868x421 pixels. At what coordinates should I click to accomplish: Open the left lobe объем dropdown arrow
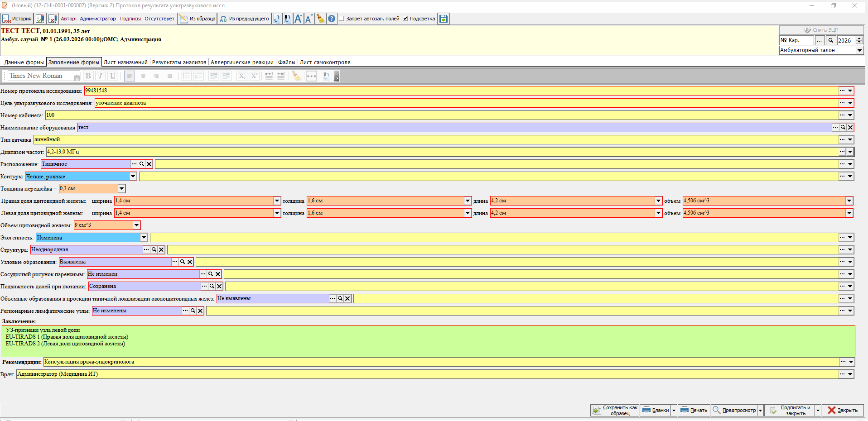tap(849, 213)
